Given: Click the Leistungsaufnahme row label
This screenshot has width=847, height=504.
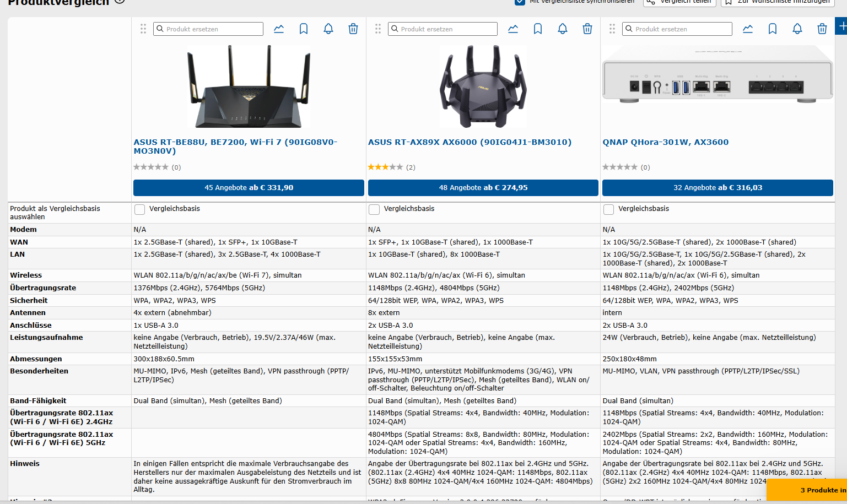Looking at the screenshot, I should pos(46,338).
